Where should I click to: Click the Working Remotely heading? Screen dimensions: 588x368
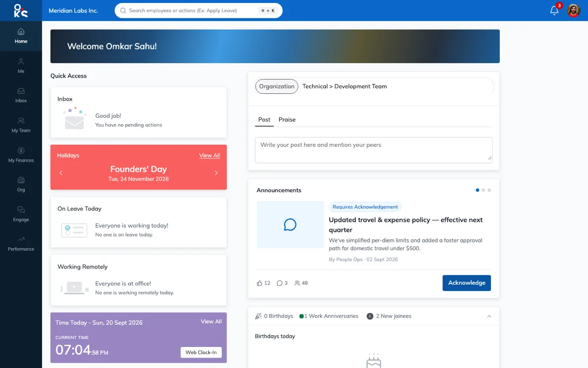[x=82, y=267]
